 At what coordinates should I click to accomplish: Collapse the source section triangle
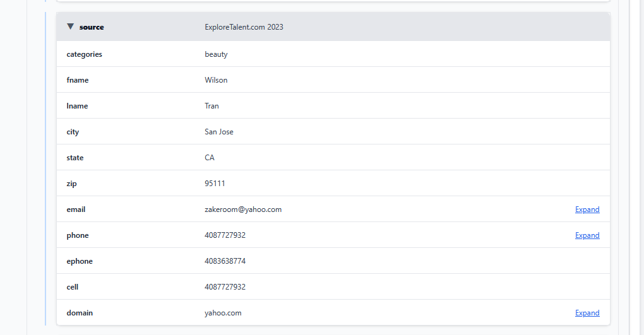[x=71, y=26]
